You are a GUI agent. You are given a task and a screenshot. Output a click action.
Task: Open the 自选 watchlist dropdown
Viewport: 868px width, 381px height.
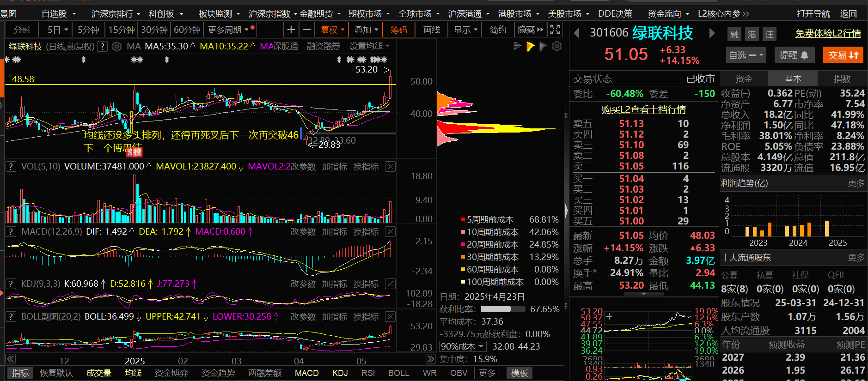click(746, 55)
